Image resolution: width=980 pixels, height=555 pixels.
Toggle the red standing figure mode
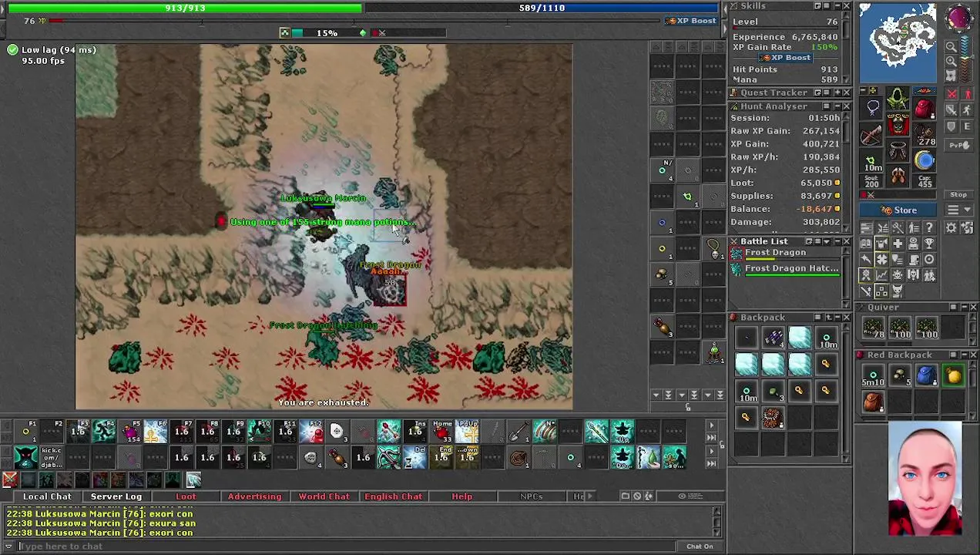tap(967, 93)
